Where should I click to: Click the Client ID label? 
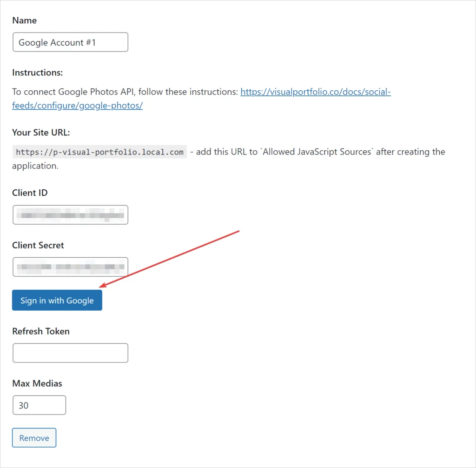click(x=30, y=193)
